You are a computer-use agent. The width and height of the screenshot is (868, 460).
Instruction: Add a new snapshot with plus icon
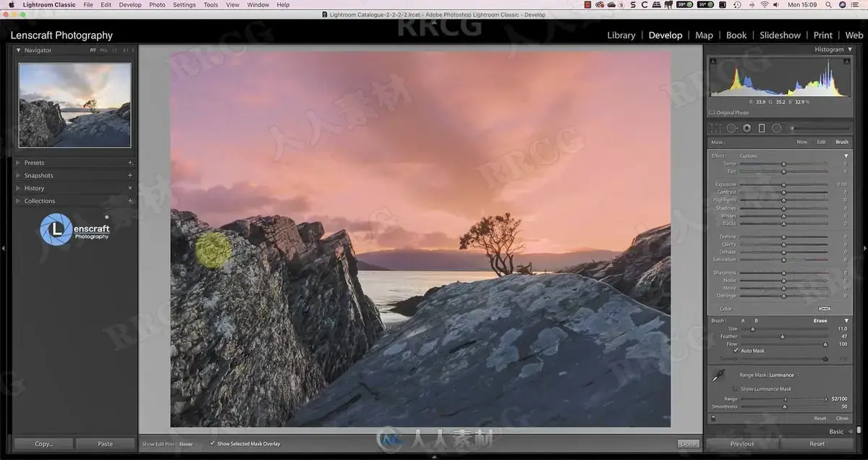click(130, 176)
